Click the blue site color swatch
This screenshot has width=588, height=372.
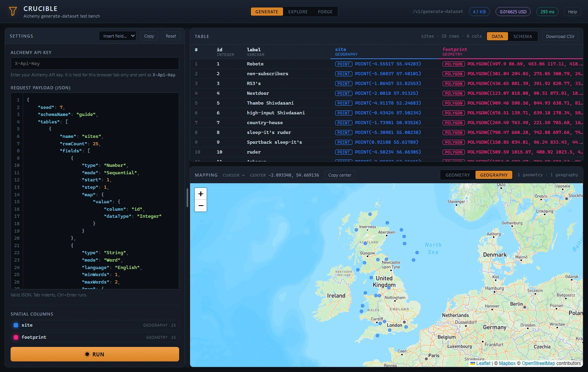(16, 325)
